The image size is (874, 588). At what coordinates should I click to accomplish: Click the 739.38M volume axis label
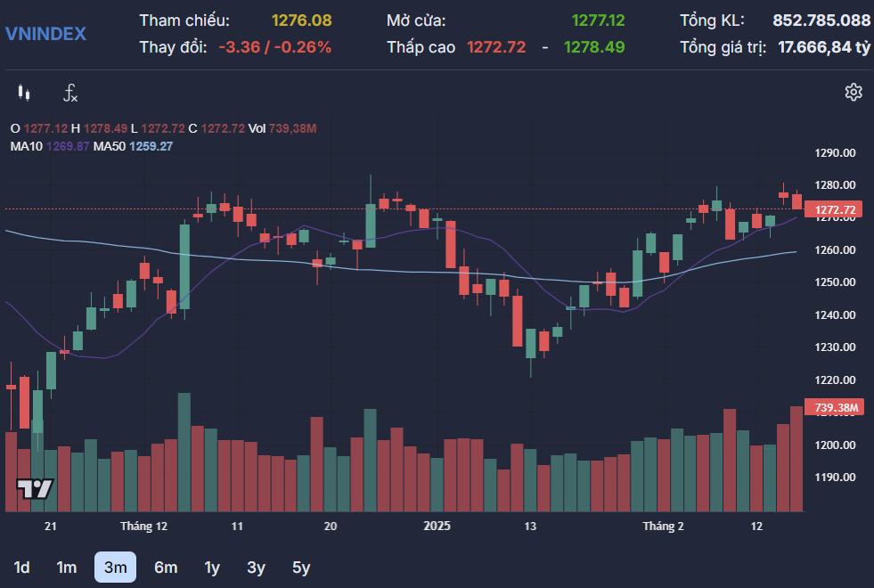click(x=835, y=407)
